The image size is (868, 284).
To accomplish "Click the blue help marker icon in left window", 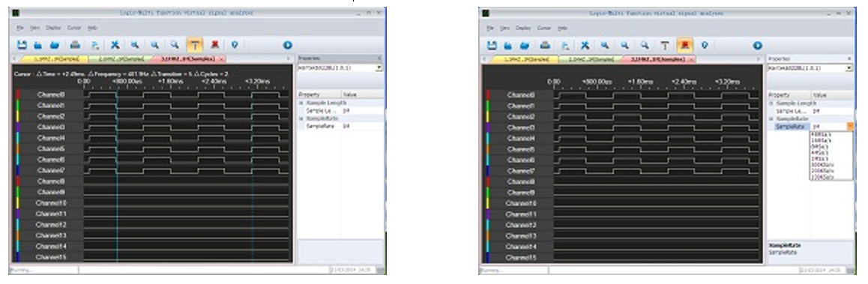I will (235, 45).
